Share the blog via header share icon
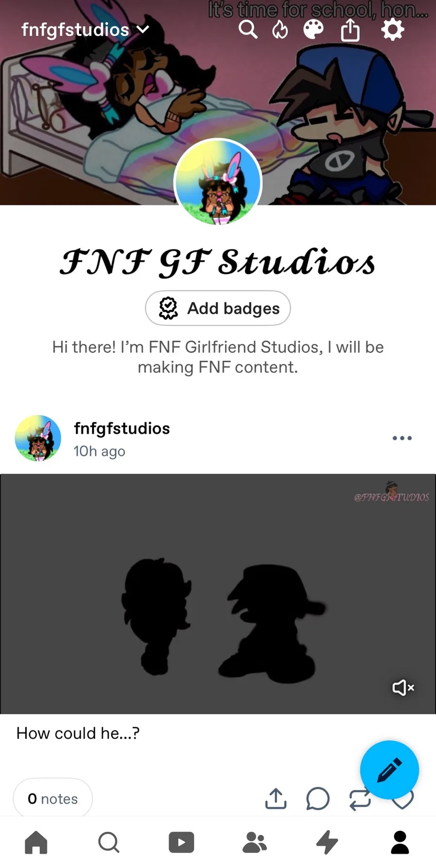This screenshot has height=868, width=436. (350, 30)
